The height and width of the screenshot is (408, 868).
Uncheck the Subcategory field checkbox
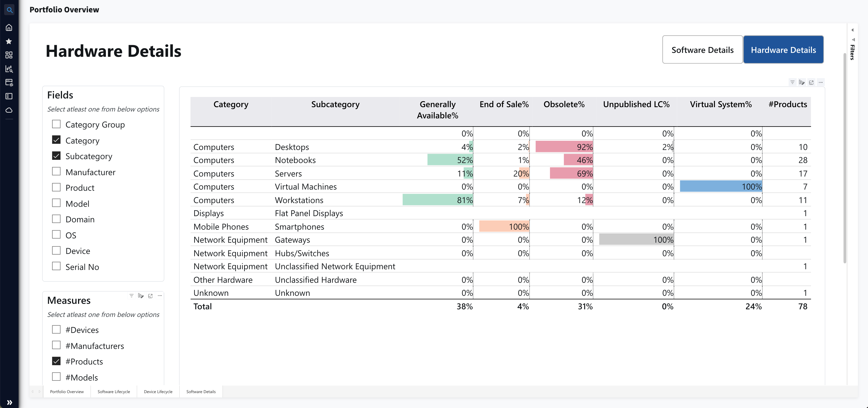click(56, 155)
